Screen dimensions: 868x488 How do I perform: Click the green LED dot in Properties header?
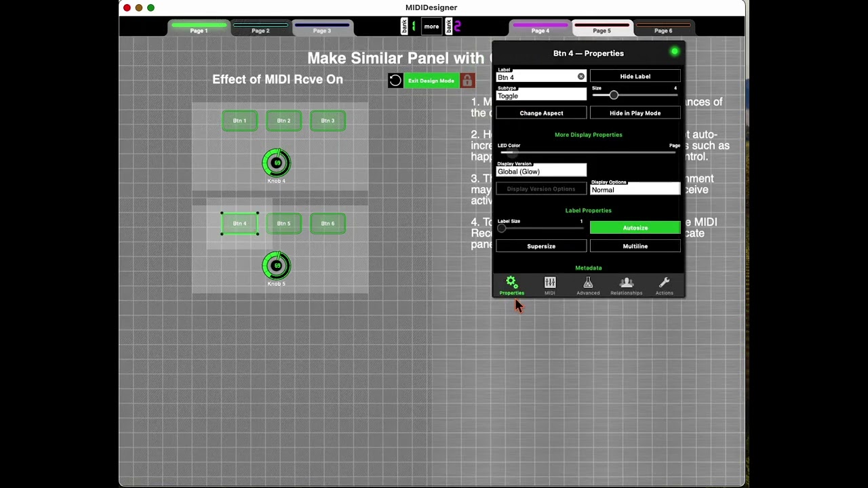pyautogui.click(x=674, y=52)
